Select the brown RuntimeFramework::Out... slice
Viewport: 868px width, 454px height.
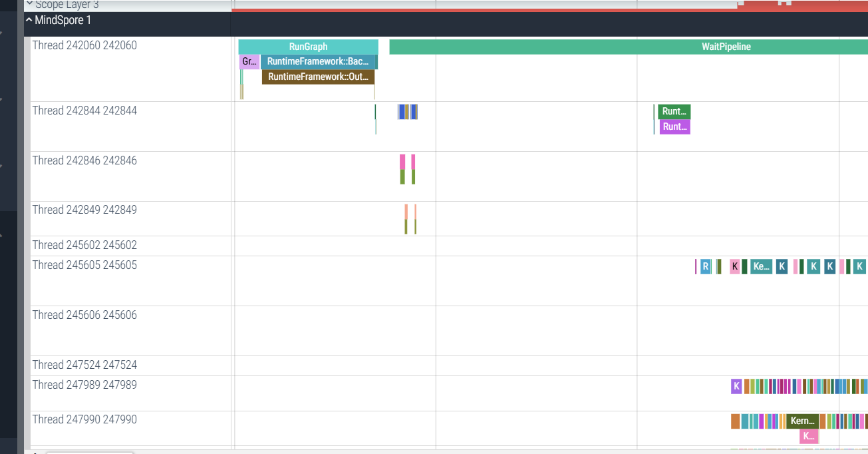[318, 77]
